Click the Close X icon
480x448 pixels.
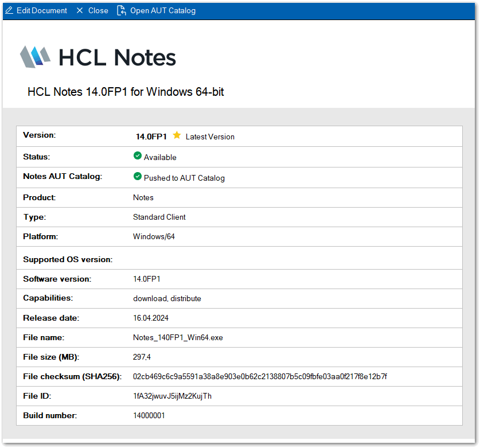pos(80,10)
